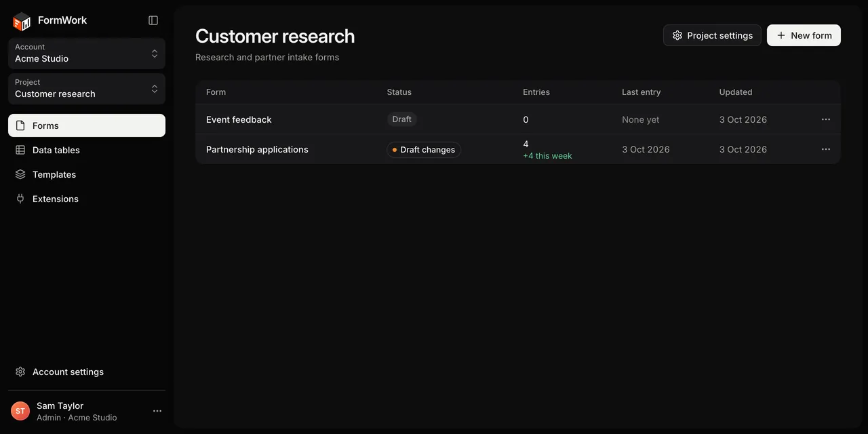Open Extensions section
The width and height of the screenshot is (868, 434).
tap(87, 199)
